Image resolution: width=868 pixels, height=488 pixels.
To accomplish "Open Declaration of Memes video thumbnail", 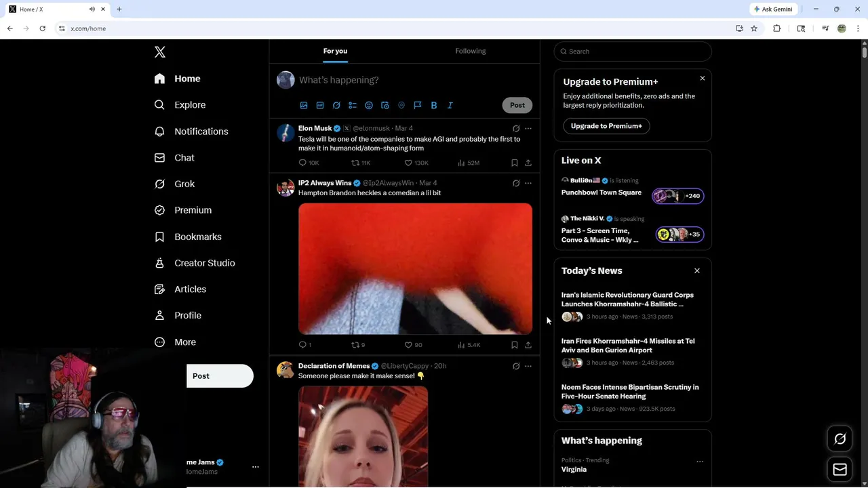I will pyautogui.click(x=363, y=436).
